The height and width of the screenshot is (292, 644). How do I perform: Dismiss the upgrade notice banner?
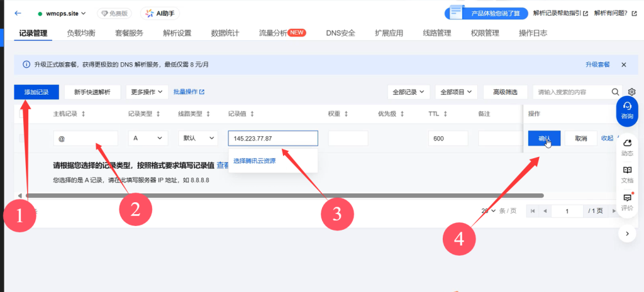624,65
